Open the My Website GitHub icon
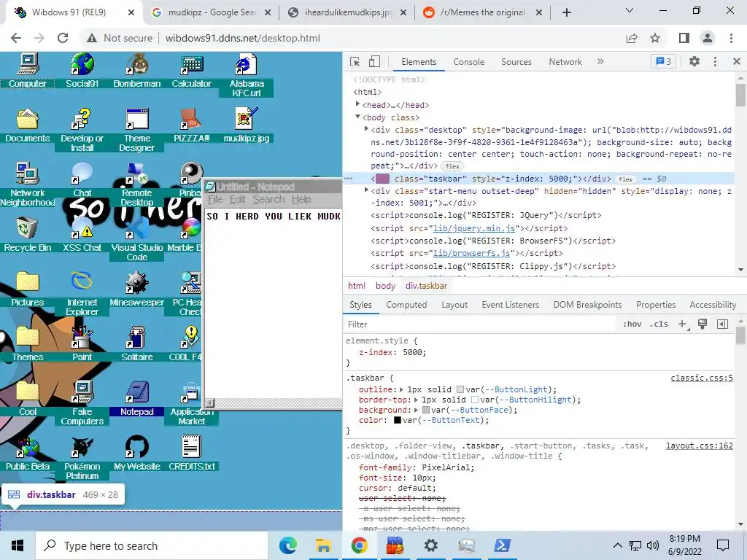Image resolution: width=747 pixels, height=560 pixels. (136, 454)
